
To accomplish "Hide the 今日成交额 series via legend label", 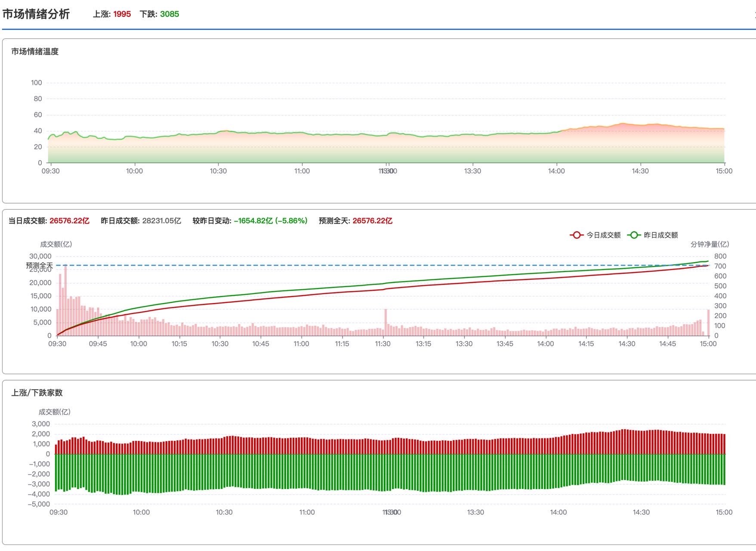I will click(603, 235).
